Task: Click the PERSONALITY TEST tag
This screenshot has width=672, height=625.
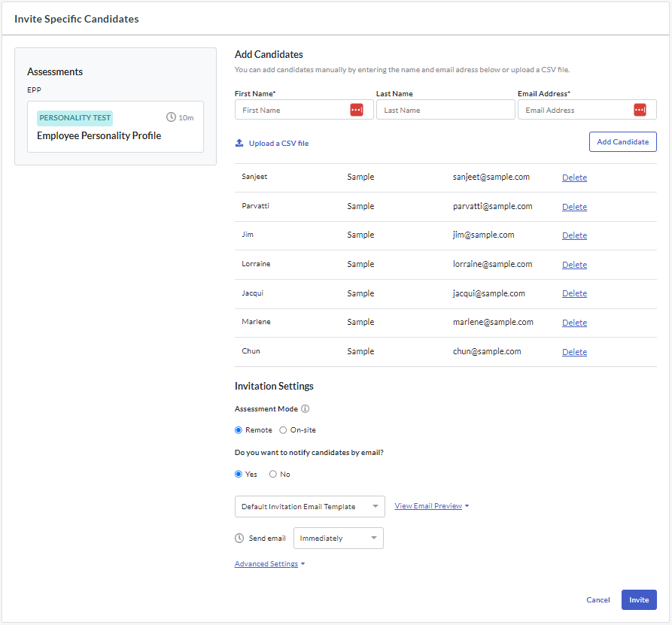Action: click(74, 118)
